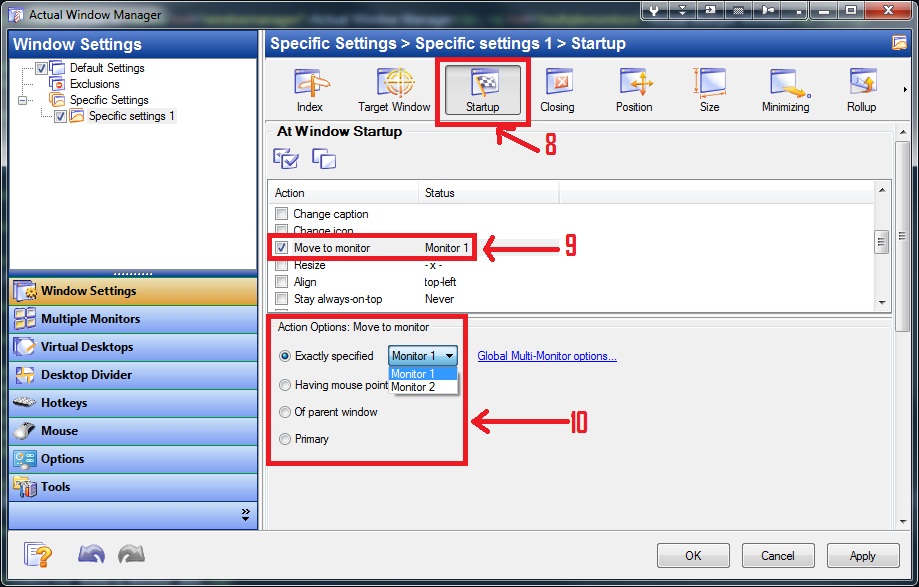The width and height of the screenshot is (919, 587).
Task: Click the roll-up title bar button
Action: tap(682, 11)
